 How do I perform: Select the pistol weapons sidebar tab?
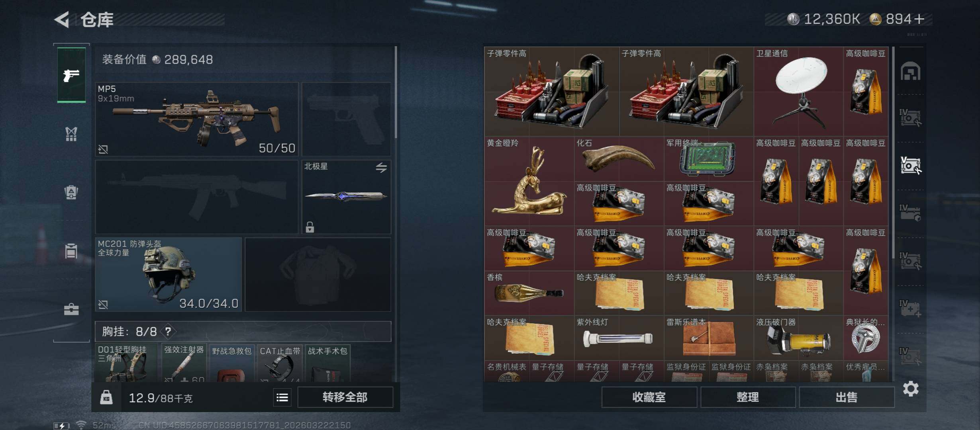[71, 75]
